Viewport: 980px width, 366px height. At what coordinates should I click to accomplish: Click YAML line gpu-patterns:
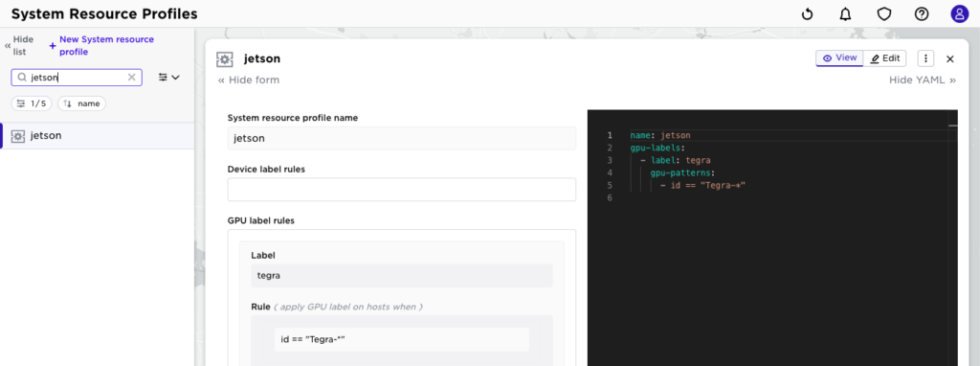(682, 172)
